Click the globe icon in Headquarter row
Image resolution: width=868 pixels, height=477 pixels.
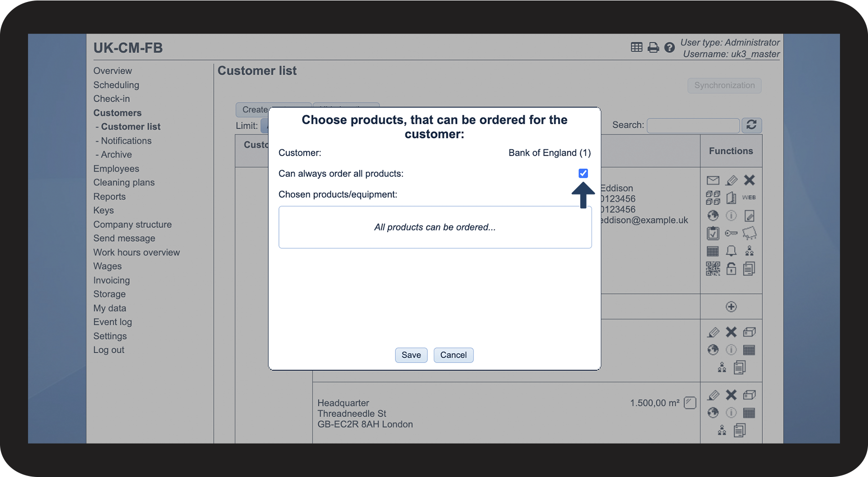[x=713, y=413]
